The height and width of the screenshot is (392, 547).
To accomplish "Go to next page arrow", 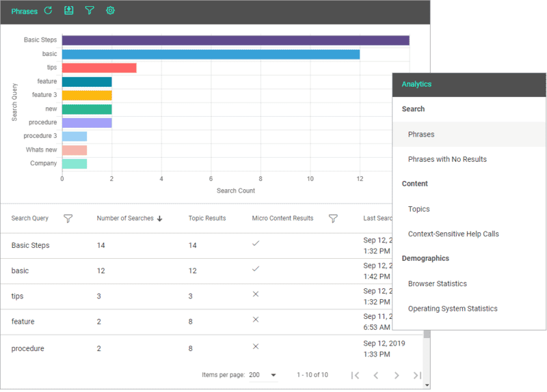I will (397, 376).
